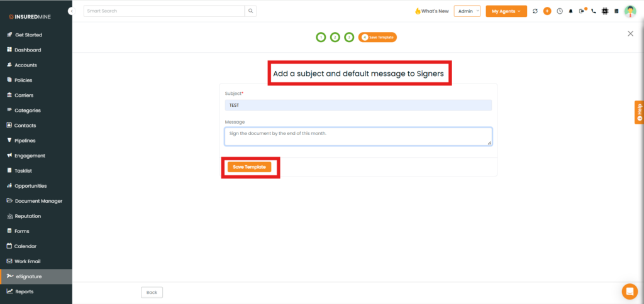Open the notifications bell icon
Viewport: 644px width, 304px height.
click(571, 11)
